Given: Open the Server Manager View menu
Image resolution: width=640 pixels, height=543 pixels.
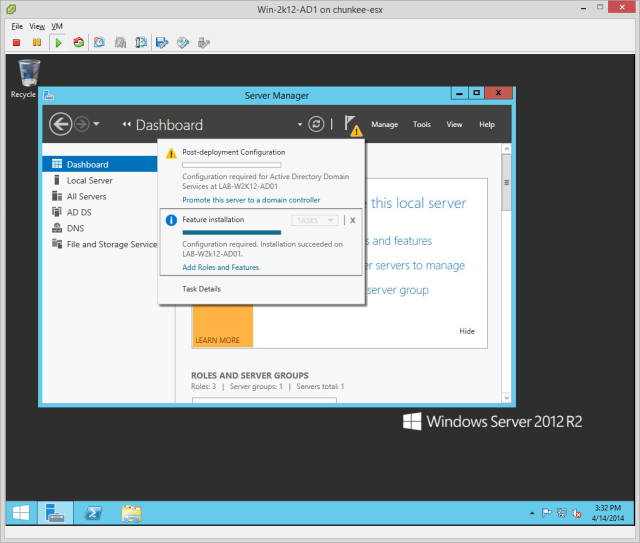Looking at the screenshot, I should (454, 125).
